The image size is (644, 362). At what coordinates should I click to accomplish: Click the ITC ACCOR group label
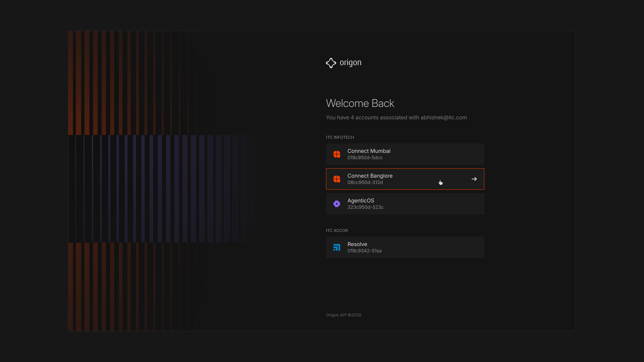[x=337, y=231]
